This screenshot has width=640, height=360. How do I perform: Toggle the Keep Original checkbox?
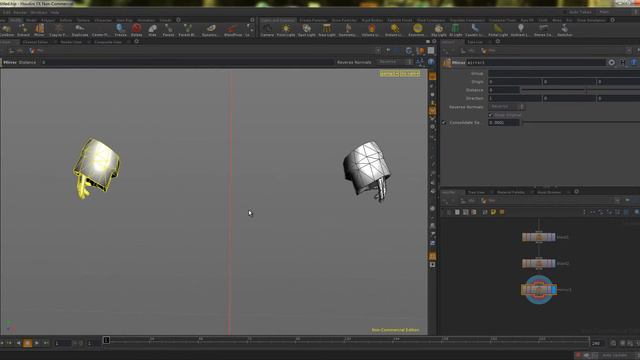point(491,115)
